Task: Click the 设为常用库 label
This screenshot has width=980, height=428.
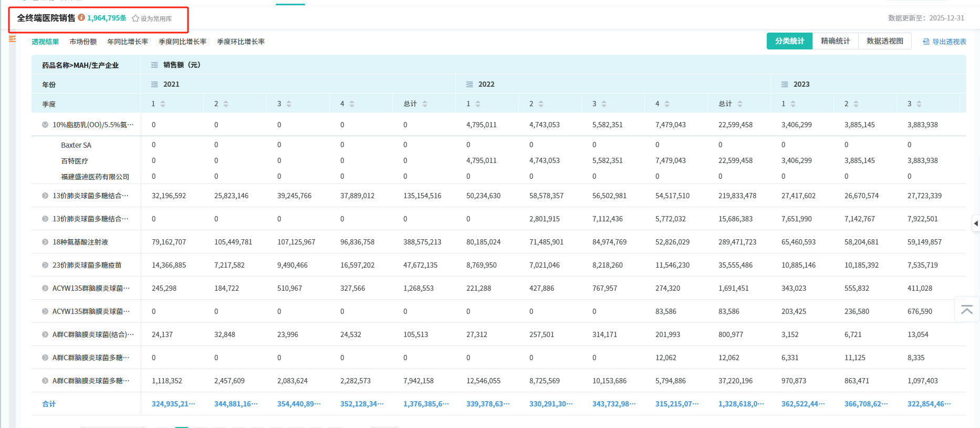Action: [x=157, y=18]
